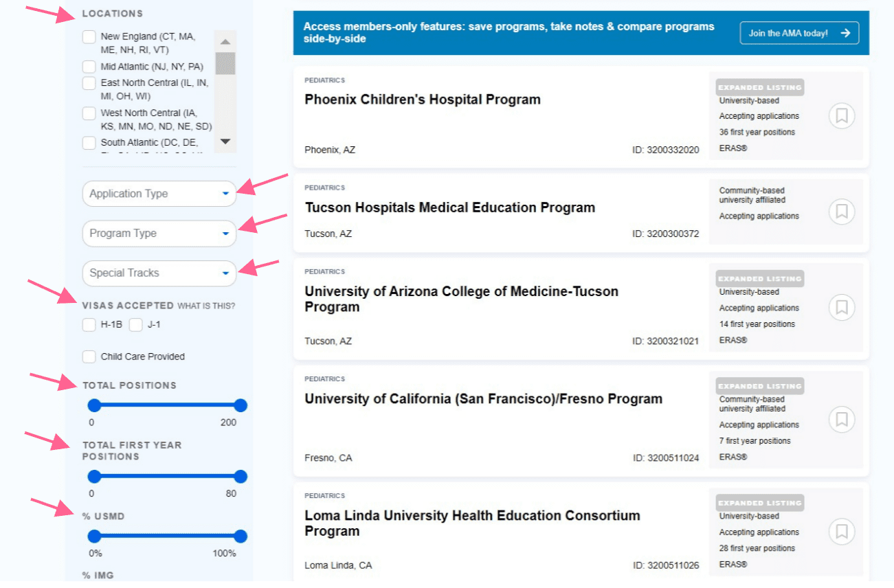Expand the Program Type dropdown
The height and width of the screenshot is (588, 894).
click(159, 234)
